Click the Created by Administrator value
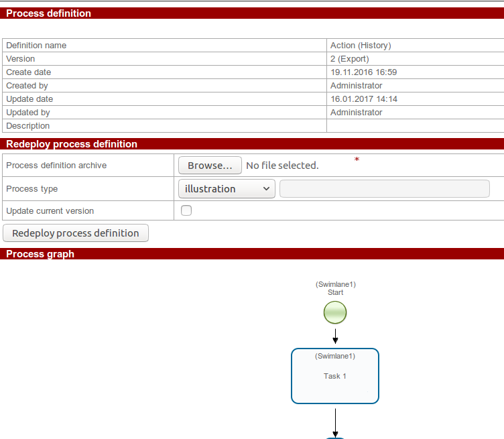504x439 pixels. [x=357, y=86]
